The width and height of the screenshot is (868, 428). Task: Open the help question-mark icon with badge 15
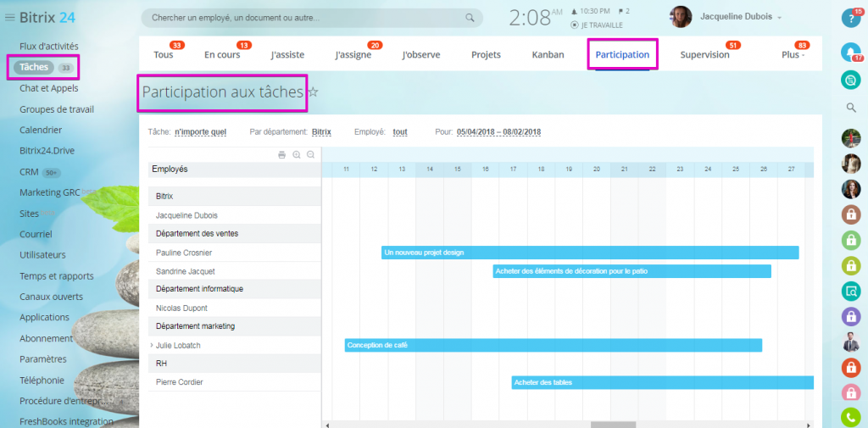[x=851, y=18]
